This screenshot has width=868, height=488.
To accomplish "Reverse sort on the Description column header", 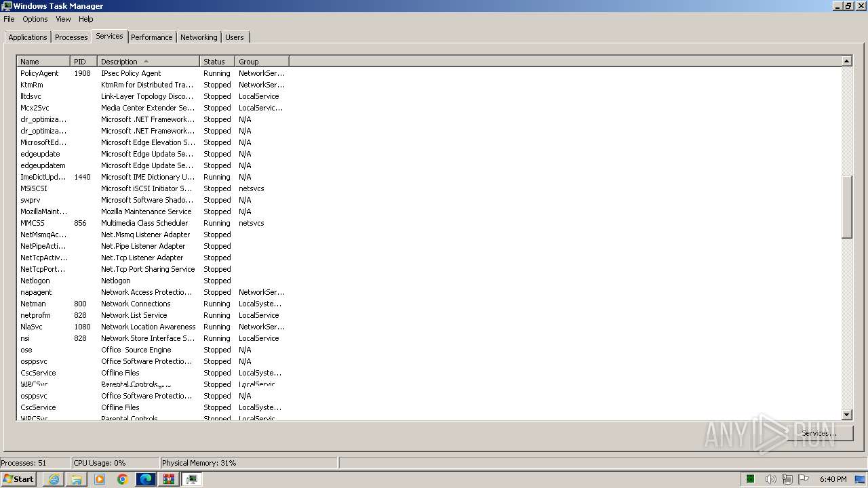I will coord(149,62).
